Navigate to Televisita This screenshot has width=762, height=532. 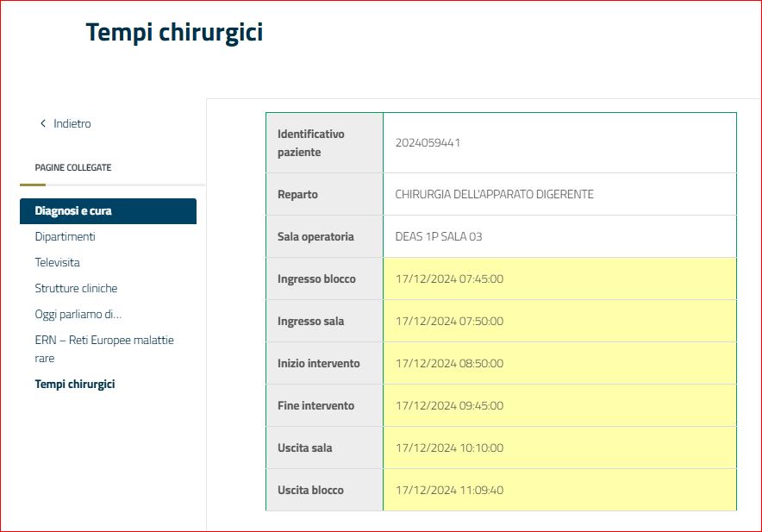[x=57, y=262]
